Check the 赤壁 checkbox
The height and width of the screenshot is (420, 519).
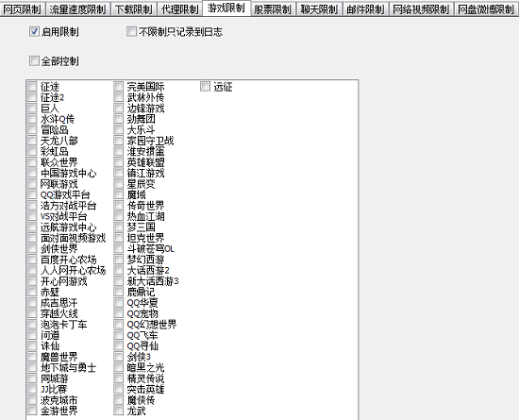[32, 292]
